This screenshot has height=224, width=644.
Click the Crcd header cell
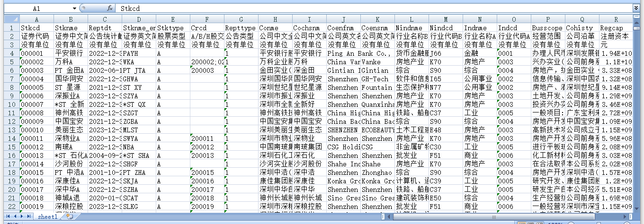pos(206,27)
